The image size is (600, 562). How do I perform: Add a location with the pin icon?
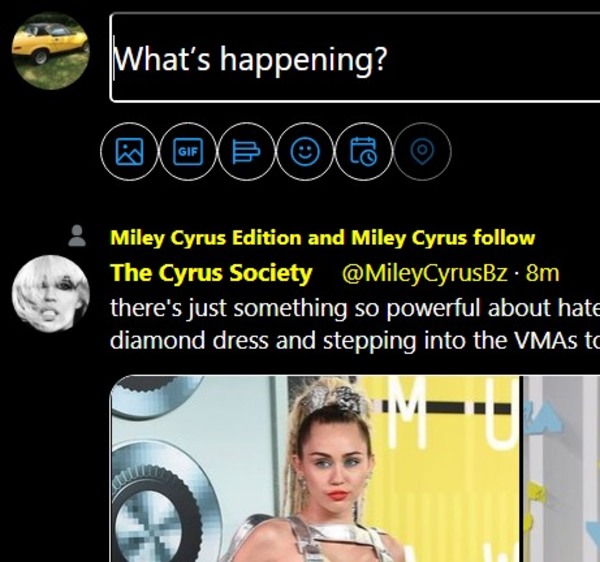pos(422,152)
